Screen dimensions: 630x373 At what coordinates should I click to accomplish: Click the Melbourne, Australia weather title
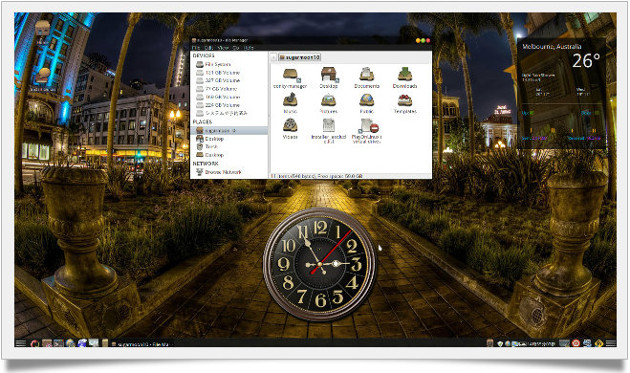552,46
